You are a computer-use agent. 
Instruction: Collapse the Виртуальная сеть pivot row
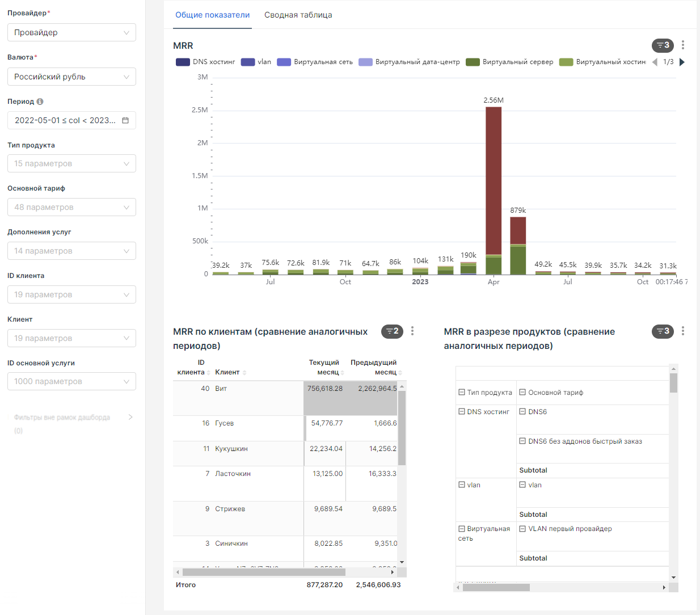tap(462, 529)
